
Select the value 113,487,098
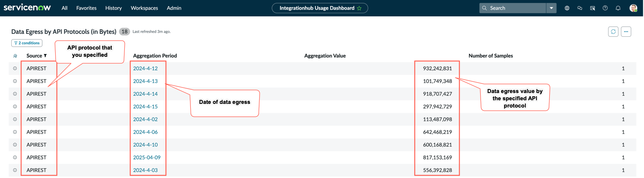[x=438, y=119]
